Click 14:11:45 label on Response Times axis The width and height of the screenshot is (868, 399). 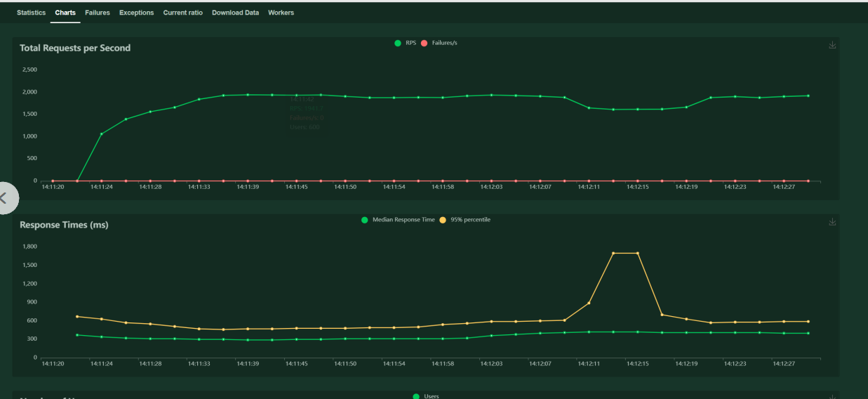297,364
